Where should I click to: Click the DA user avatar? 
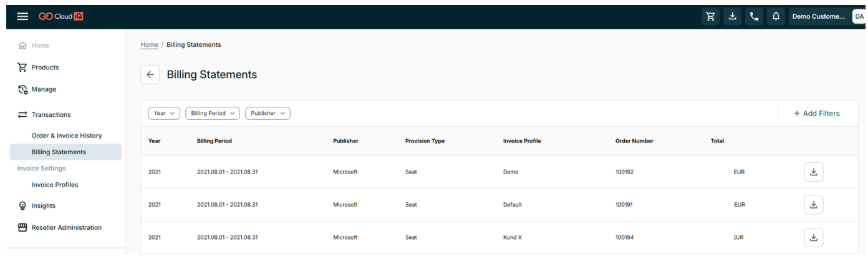click(859, 17)
